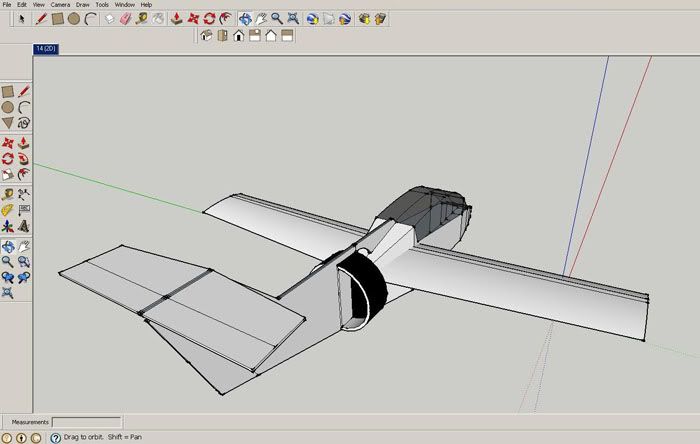Click the Get Current View Google Earth icon
The width and height of the screenshot is (700, 444).
pyautogui.click(x=312, y=19)
